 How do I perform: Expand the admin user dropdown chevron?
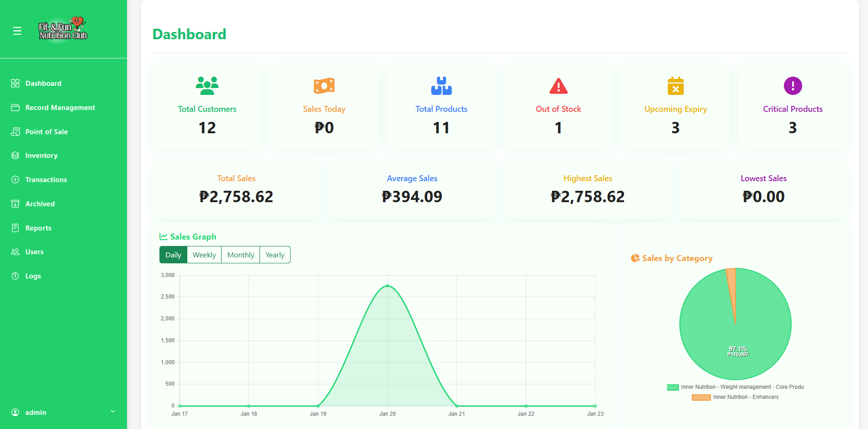(x=113, y=412)
